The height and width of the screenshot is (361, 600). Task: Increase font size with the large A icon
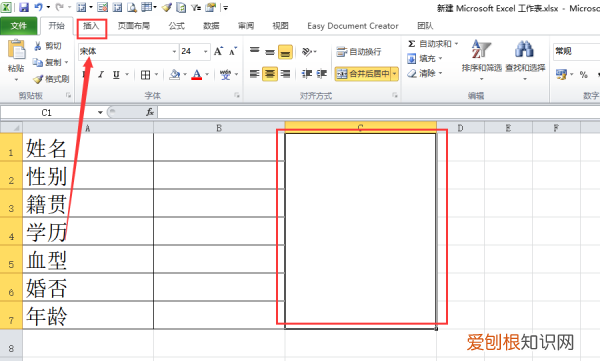[x=218, y=51]
